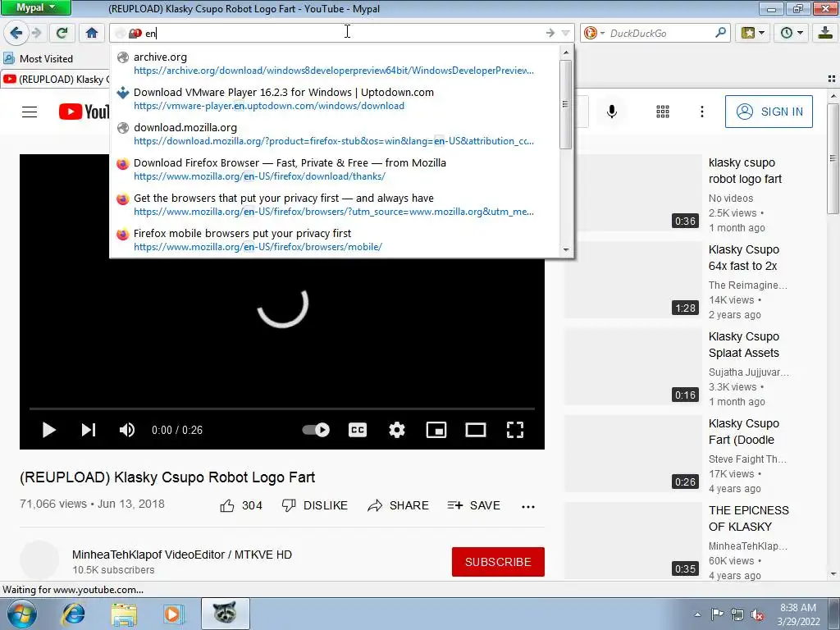Click the 1:28 duration video thumbnail
Viewport: 840px width, 630px height.
(633, 280)
